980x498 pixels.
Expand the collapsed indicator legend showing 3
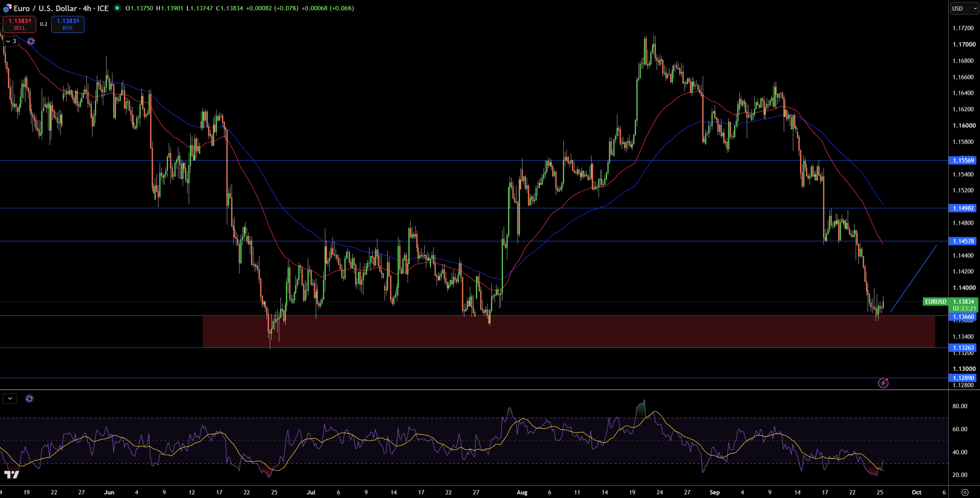pyautogui.click(x=11, y=41)
